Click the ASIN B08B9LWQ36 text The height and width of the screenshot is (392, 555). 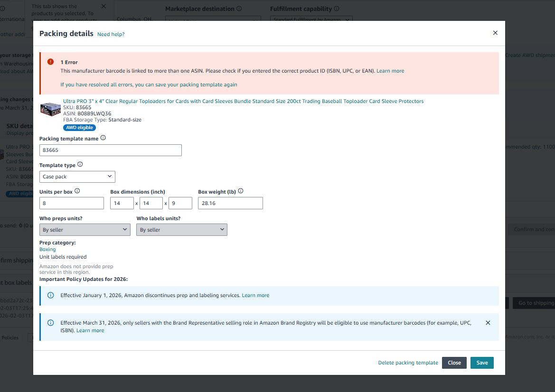pos(87,113)
